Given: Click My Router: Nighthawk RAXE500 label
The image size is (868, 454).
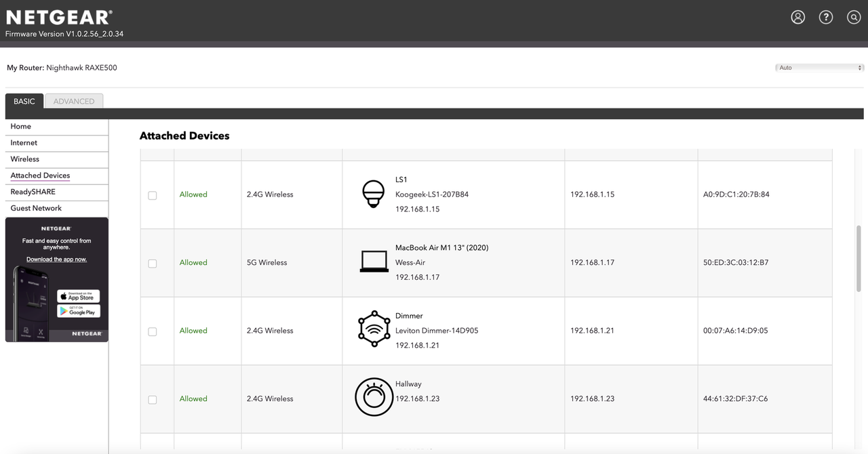Looking at the screenshot, I should coord(62,68).
